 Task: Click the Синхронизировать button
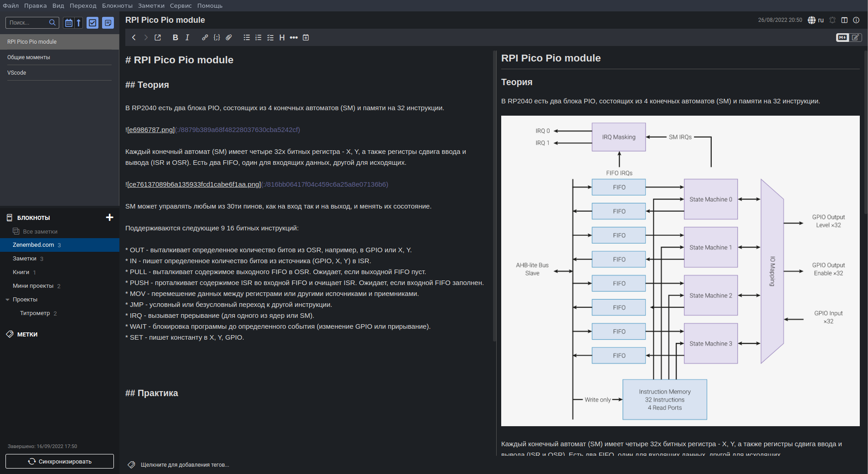pyautogui.click(x=60, y=461)
